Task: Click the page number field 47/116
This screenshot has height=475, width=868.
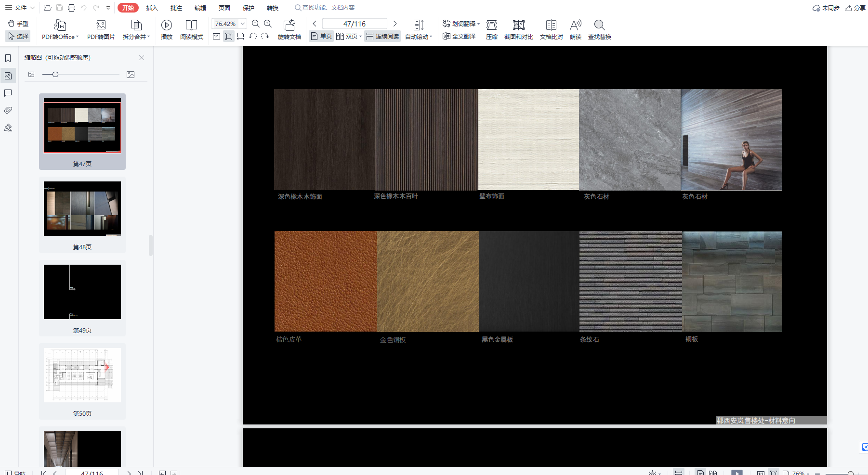Action: (x=355, y=24)
